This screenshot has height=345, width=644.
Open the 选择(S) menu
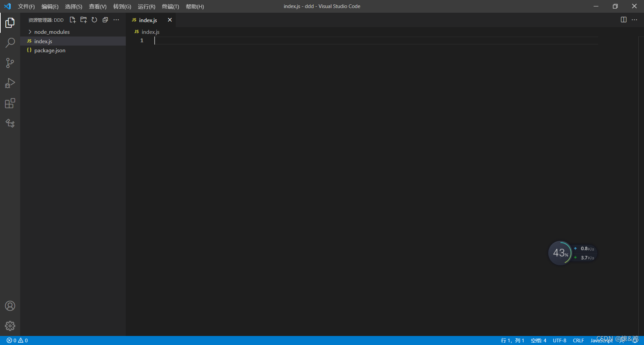(x=73, y=6)
